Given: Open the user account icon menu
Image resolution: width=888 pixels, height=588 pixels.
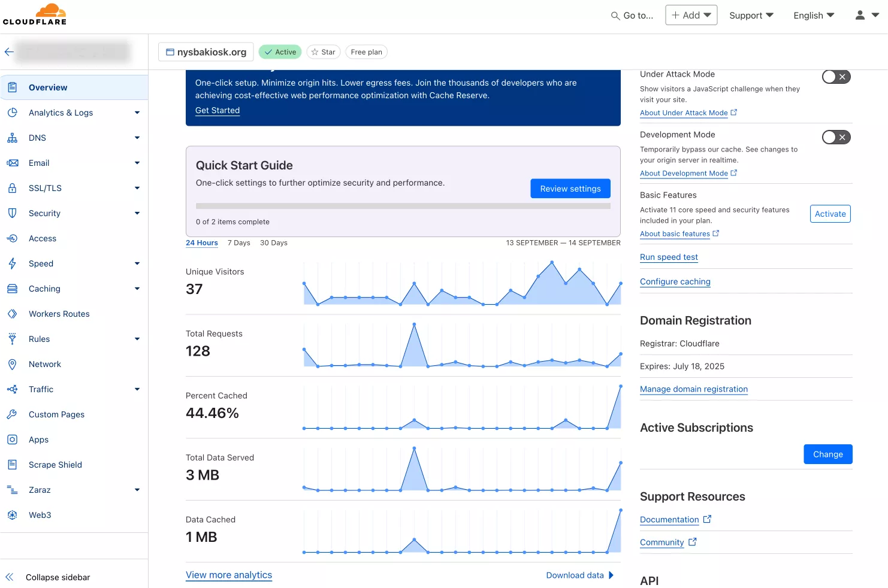Looking at the screenshot, I should (866, 16).
